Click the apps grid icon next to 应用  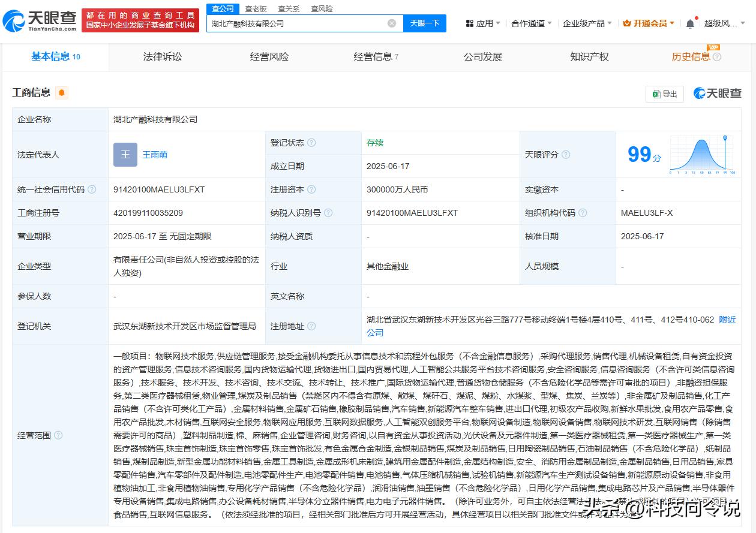point(470,23)
